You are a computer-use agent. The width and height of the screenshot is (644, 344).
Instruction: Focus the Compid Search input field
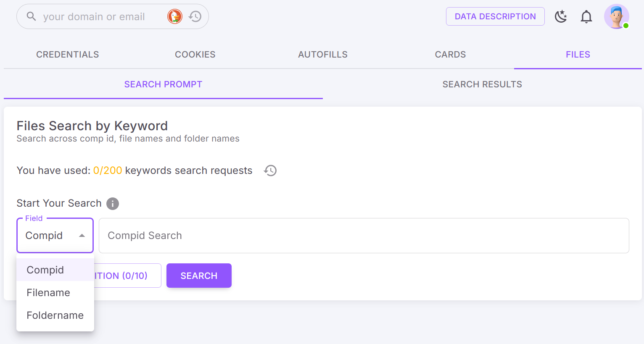tap(364, 236)
